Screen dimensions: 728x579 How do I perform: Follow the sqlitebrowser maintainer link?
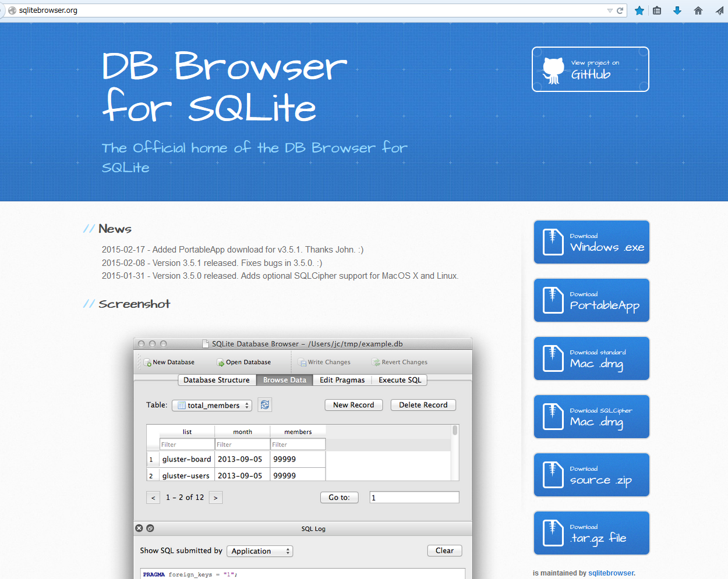coord(611,573)
